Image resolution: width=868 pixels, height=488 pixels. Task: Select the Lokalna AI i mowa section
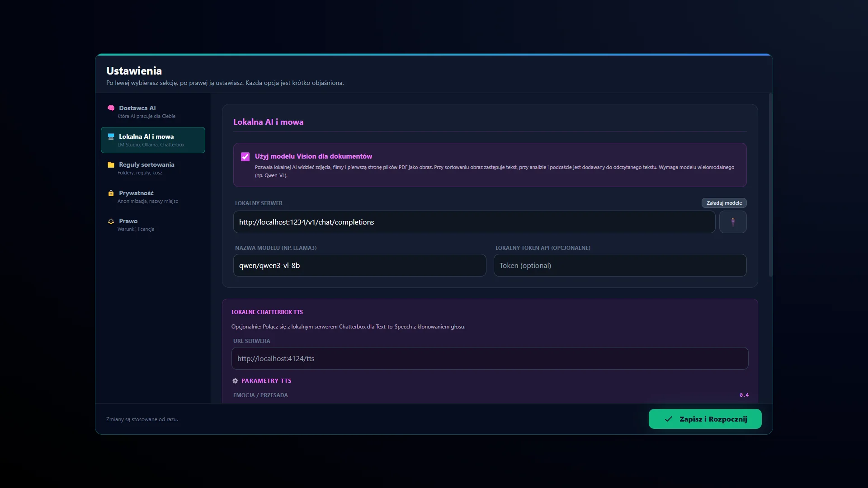point(153,140)
